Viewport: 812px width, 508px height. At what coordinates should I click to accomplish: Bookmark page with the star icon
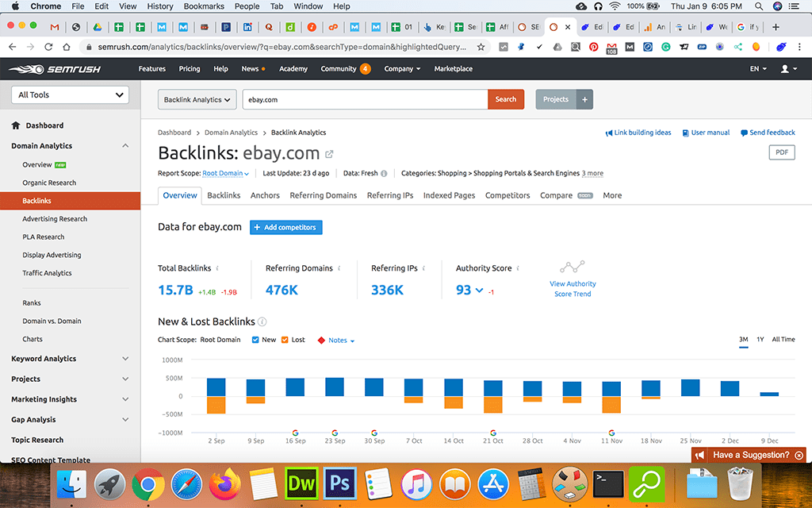tap(481, 47)
